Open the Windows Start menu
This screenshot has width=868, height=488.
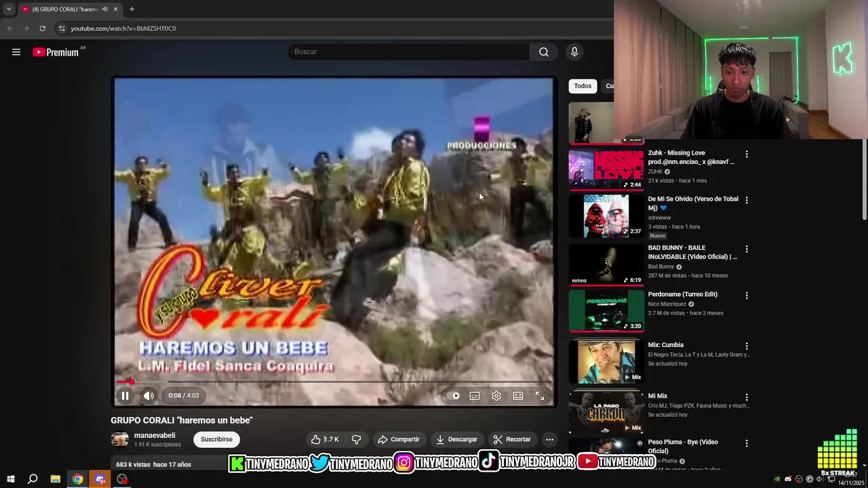[x=11, y=479]
